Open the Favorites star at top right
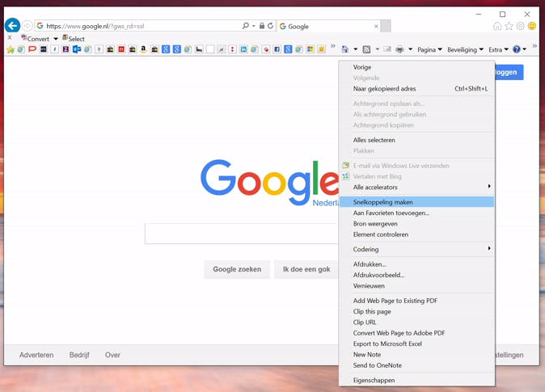The width and height of the screenshot is (545, 392). click(x=509, y=26)
